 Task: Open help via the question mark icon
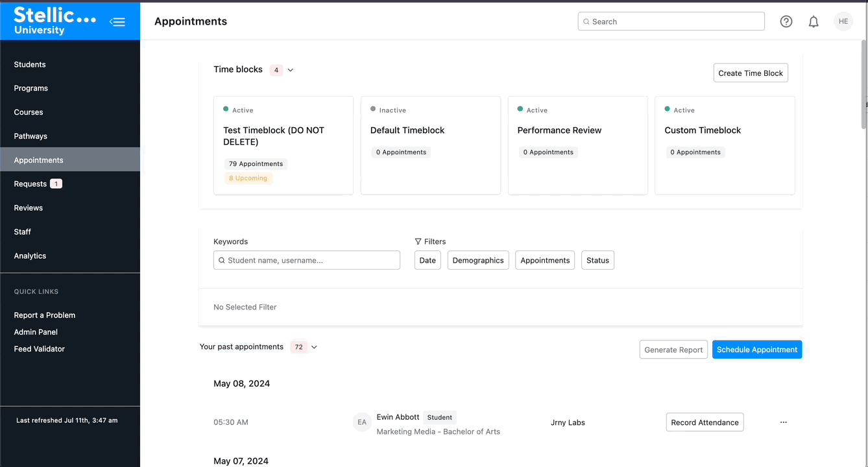click(x=786, y=21)
